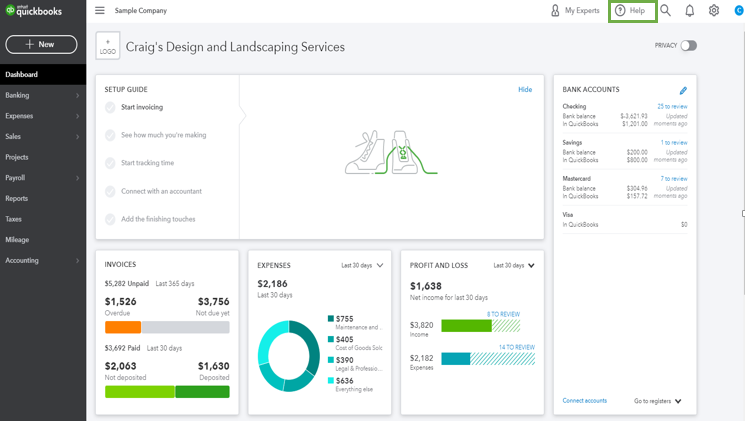
Task: Edit bank accounts with pencil icon
Action: tap(683, 90)
